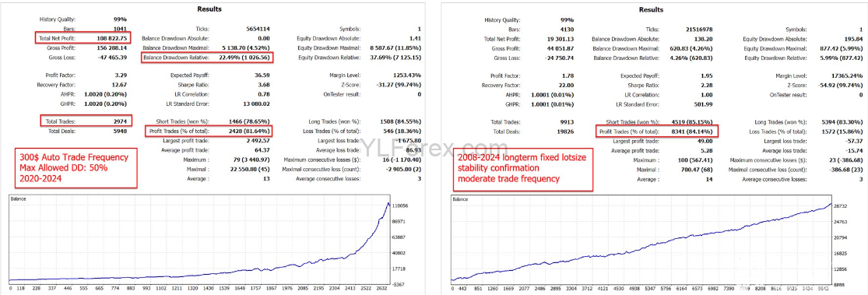Click Loss Trades value 1572 (15.86%)

(843, 131)
